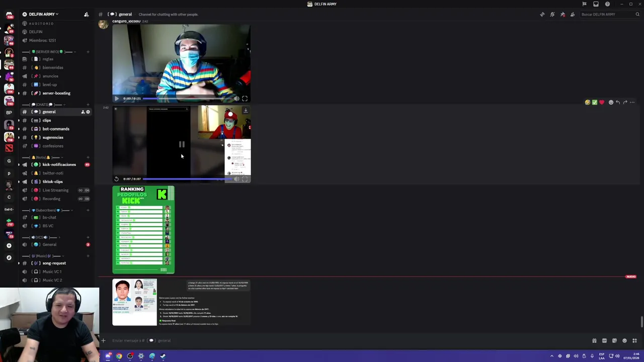Screen dimensions: 644x362
Task: Forward the hovered message
Action: 625,102
